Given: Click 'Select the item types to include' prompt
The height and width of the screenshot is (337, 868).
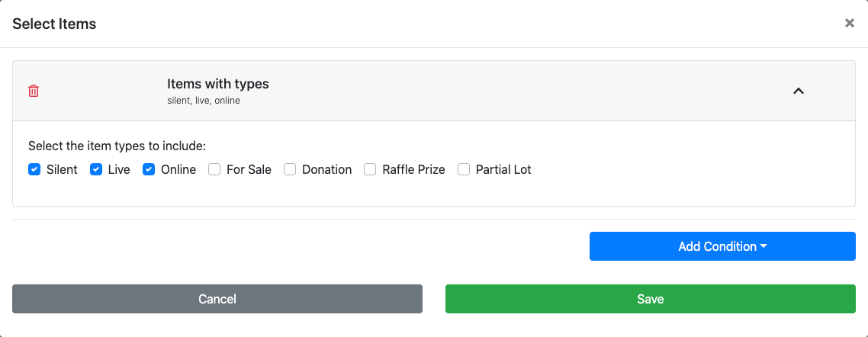Looking at the screenshot, I should [x=117, y=145].
